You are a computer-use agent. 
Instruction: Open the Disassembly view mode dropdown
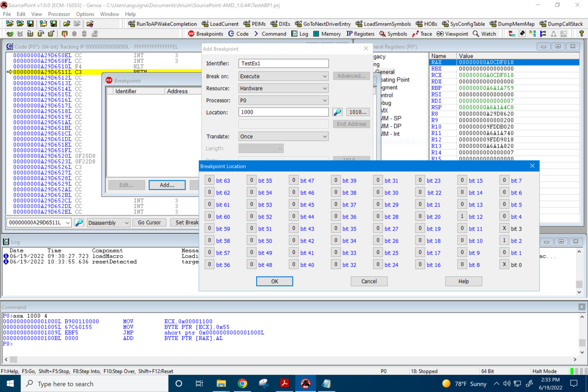(108, 222)
